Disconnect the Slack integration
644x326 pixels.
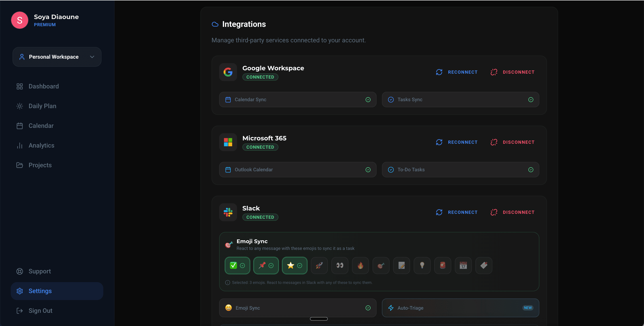(513, 212)
